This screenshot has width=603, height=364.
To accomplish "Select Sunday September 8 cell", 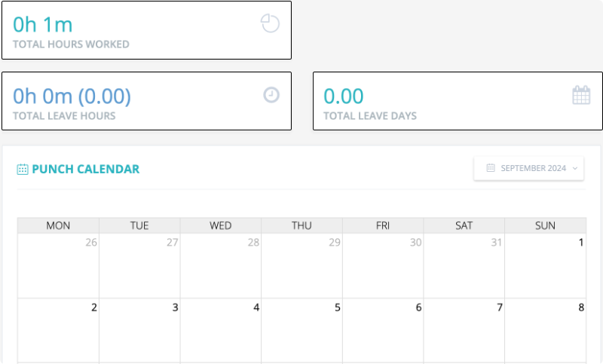I will point(545,331).
